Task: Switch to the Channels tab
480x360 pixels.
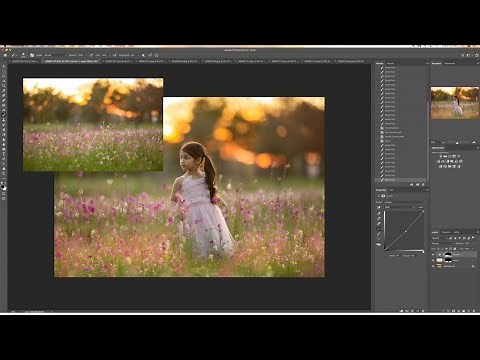Action: click(446, 232)
